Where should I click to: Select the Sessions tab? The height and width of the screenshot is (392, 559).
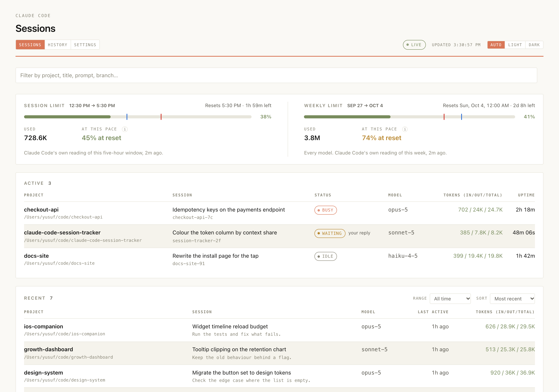pyautogui.click(x=30, y=45)
